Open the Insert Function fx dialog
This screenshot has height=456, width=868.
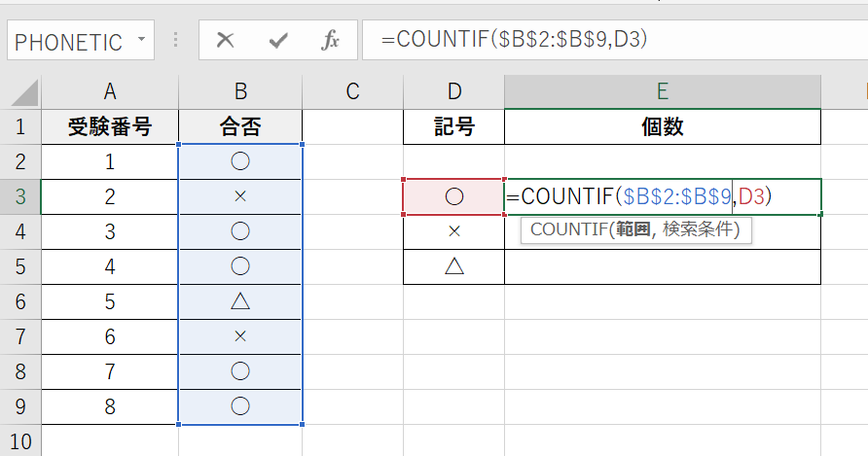(x=331, y=41)
